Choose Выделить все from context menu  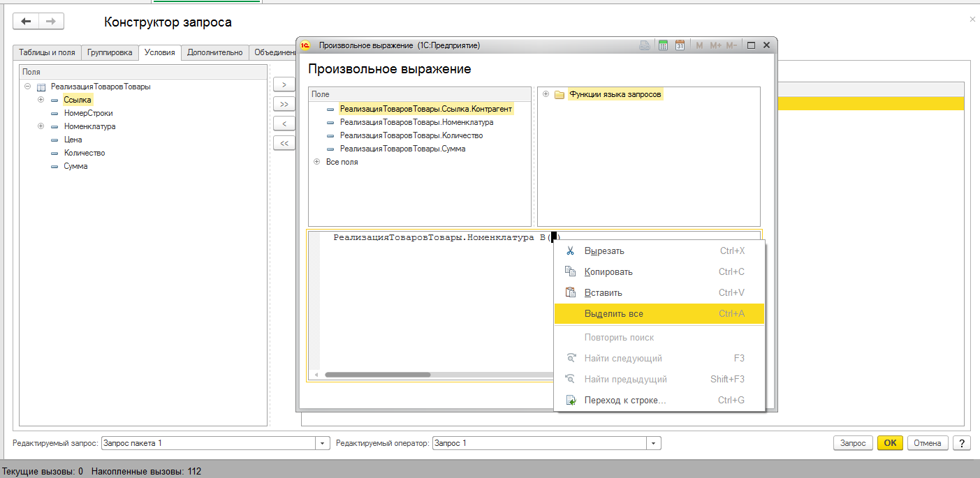coord(659,314)
